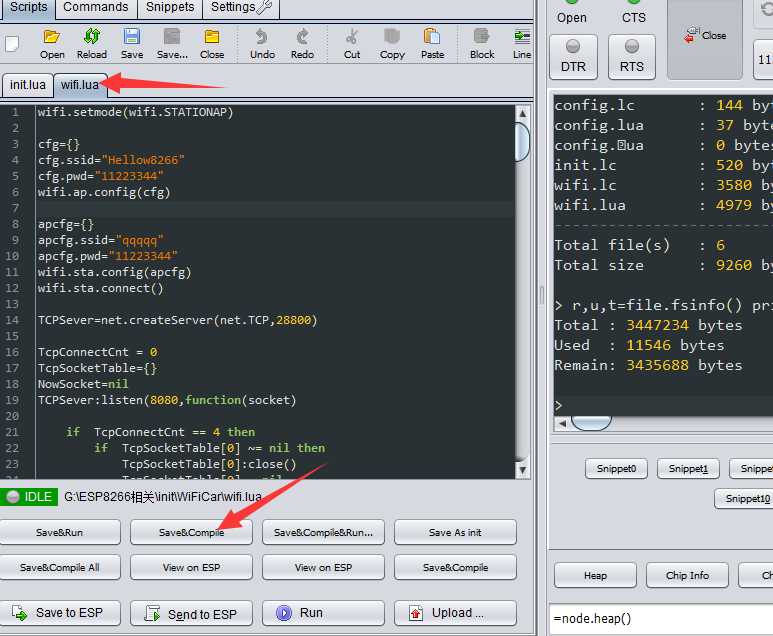This screenshot has width=773, height=636.
Task: Click the Snippet0 button
Action: [x=616, y=468]
